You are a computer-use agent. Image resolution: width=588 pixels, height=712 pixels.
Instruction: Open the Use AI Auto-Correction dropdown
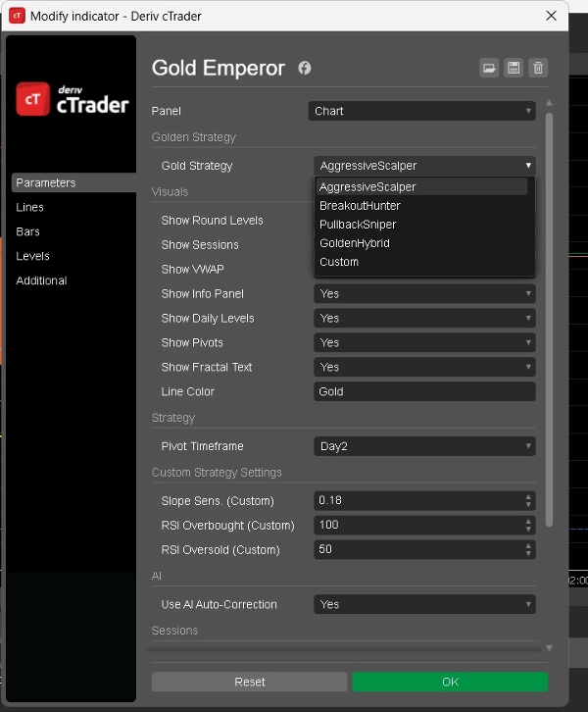pos(424,605)
